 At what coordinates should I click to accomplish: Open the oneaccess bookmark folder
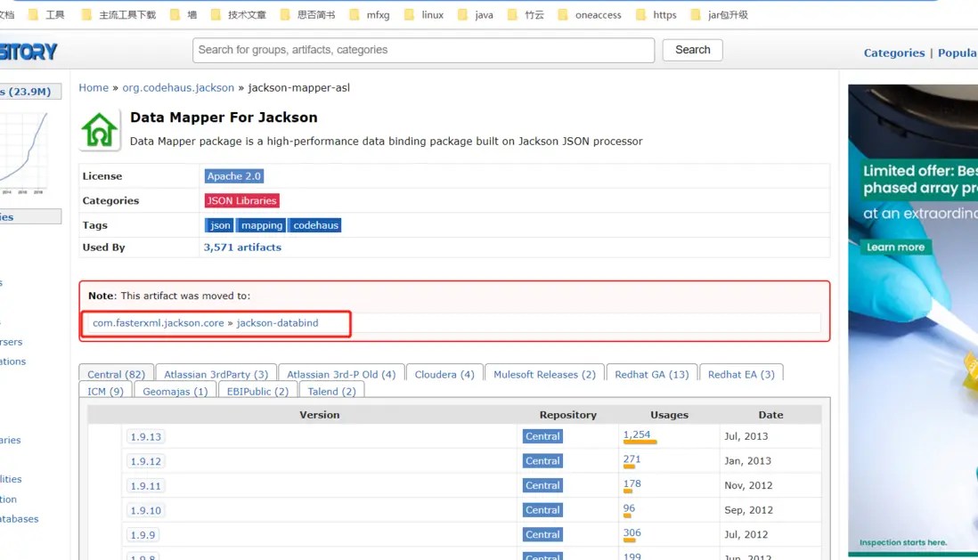590,15
